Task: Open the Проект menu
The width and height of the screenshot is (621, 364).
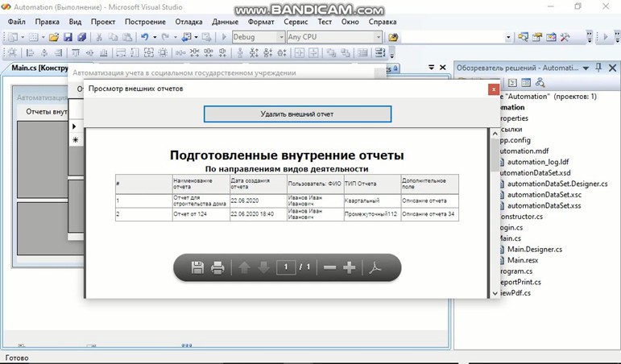Action: point(103,22)
